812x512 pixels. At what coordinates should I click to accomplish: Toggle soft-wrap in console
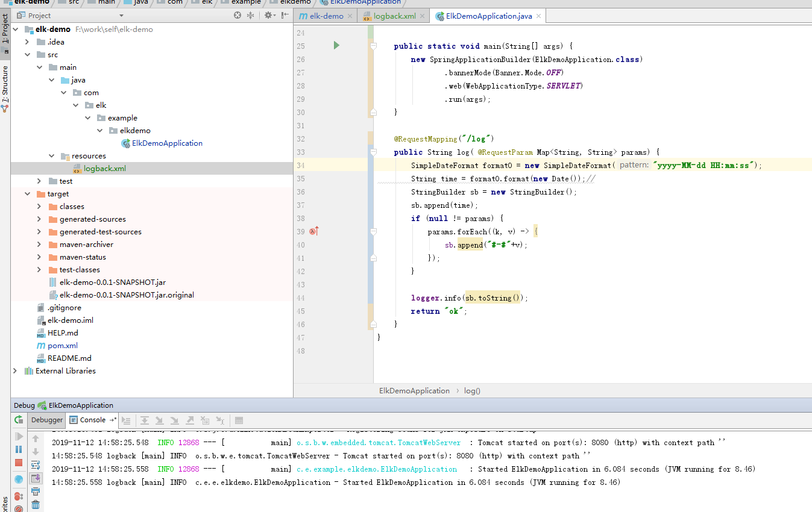click(36, 465)
